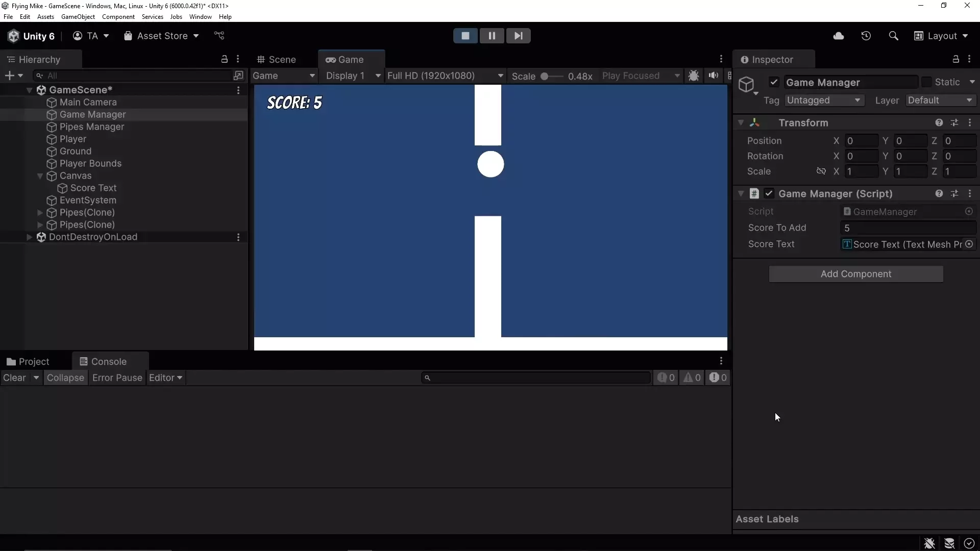Open the Full HD resolution dropdown

[445, 76]
